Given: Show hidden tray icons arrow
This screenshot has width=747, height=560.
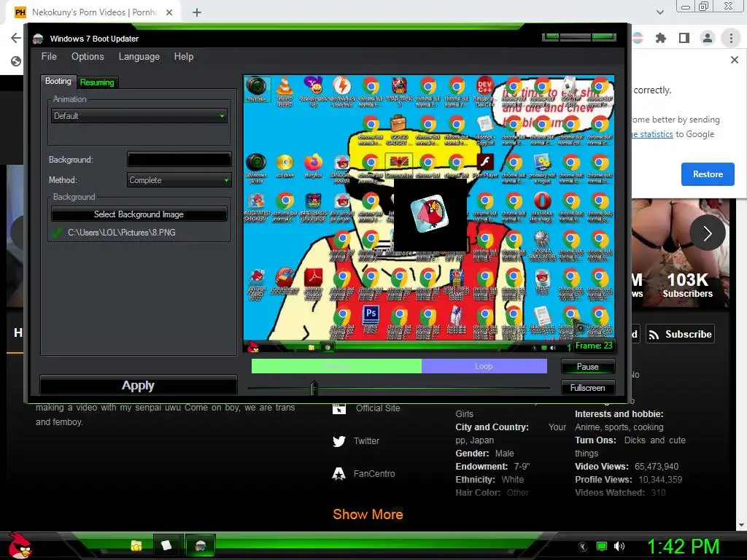Looking at the screenshot, I should coord(582,547).
